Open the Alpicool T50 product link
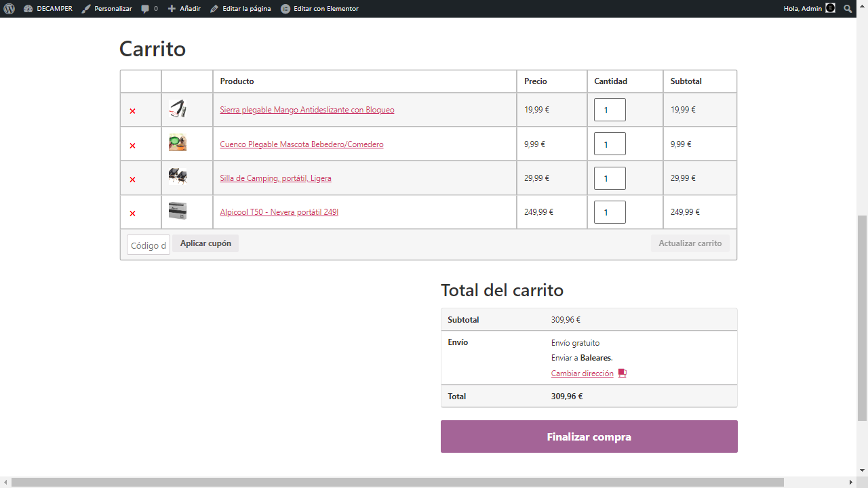 point(279,212)
